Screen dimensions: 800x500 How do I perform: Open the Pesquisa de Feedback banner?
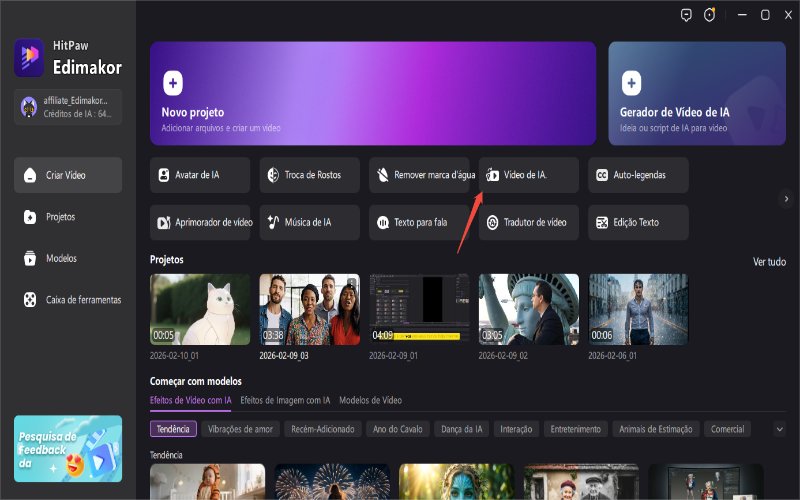tap(68, 448)
